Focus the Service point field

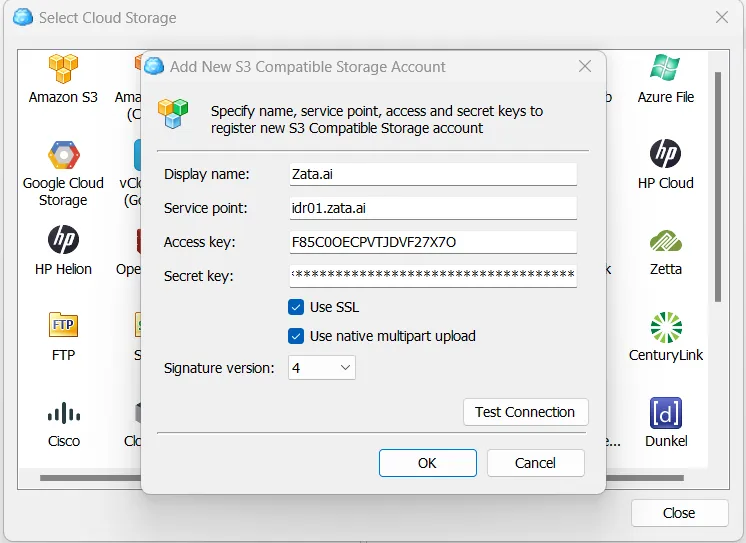pyautogui.click(x=433, y=208)
